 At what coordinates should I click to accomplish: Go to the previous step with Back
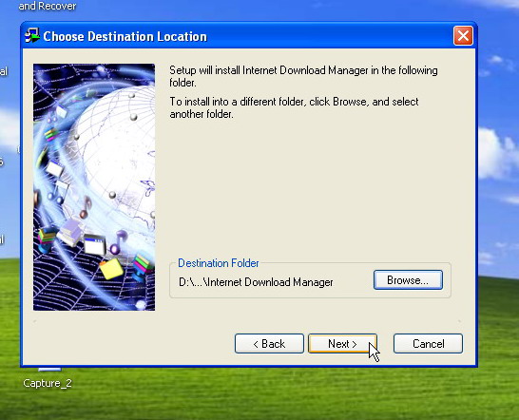(x=269, y=344)
